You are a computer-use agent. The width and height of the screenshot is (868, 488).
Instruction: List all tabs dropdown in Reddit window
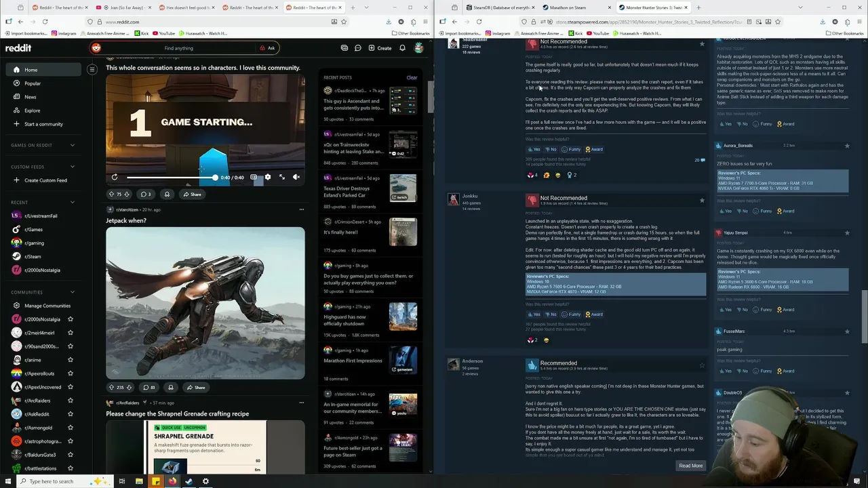coord(366,7)
